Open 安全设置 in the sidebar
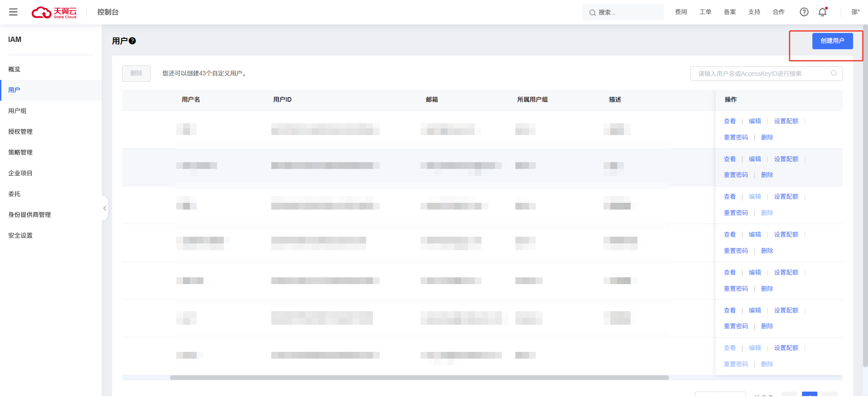 pyautogui.click(x=51, y=235)
